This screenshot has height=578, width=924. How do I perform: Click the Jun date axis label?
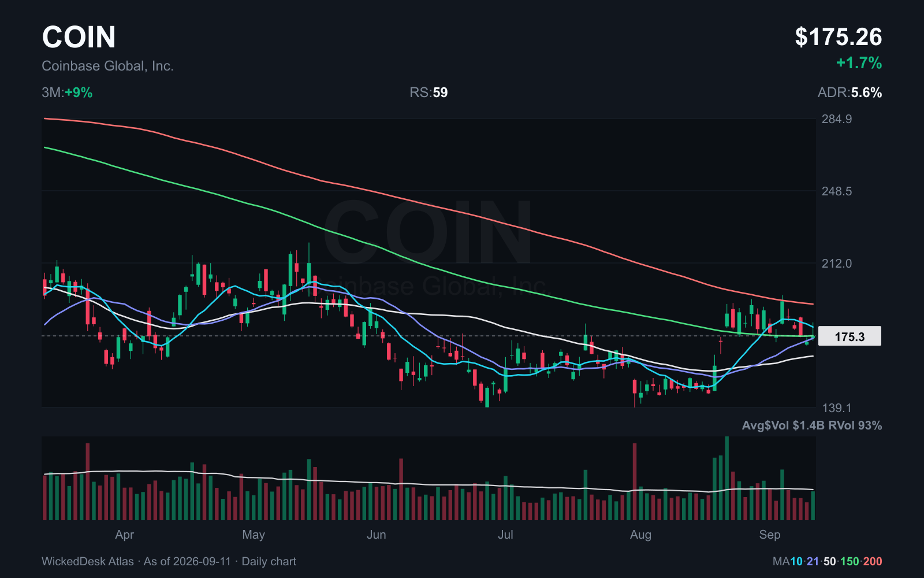pyautogui.click(x=377, y=535)
